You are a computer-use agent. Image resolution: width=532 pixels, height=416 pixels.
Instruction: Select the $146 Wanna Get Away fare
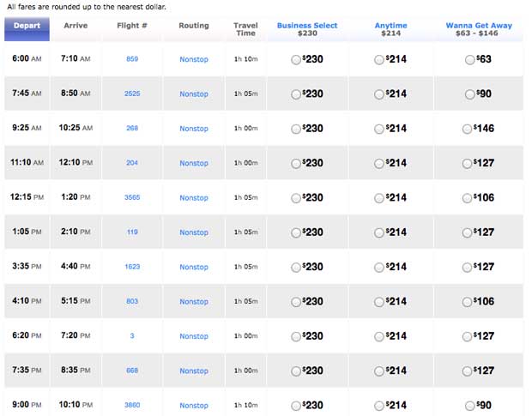click(x=467, y=130)
